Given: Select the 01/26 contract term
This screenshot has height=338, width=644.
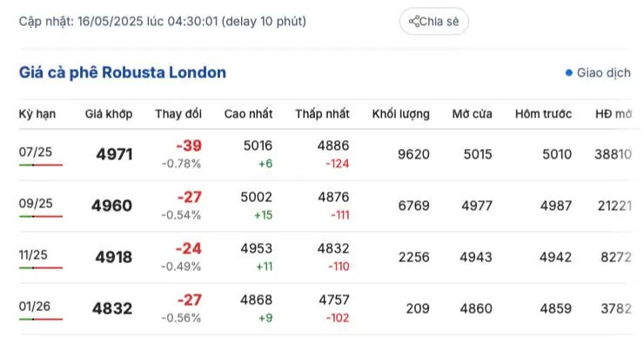Looking at the screenshot, I should (35, 306).
